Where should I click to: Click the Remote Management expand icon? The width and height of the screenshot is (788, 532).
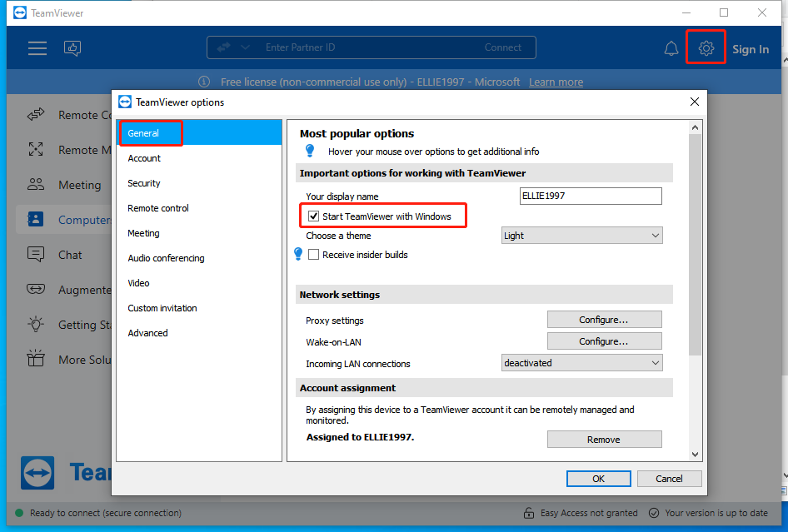(x=36, y=149)
